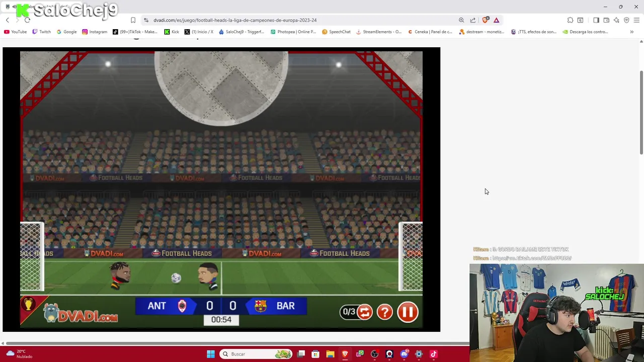This screenshot has height=362, width=644.
Task: Open the TTS efectos de sonido bookmark
Action: pos(533,32)
